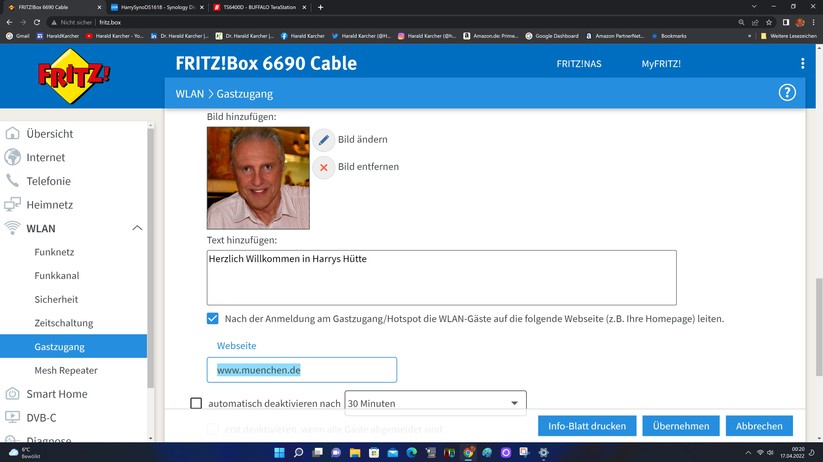Open Amazon.de Prime bookmark
This screenshot has width=823, height=462.
490,36
